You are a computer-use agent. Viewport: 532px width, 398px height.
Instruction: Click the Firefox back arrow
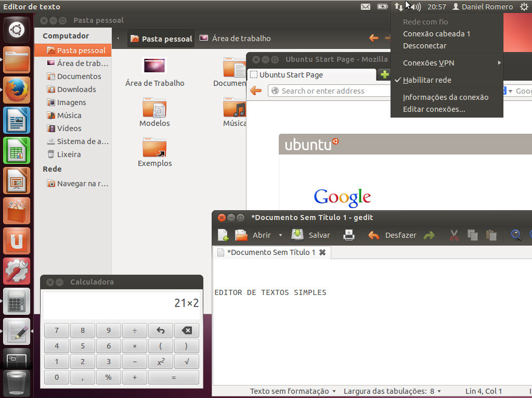click(256, 91)
